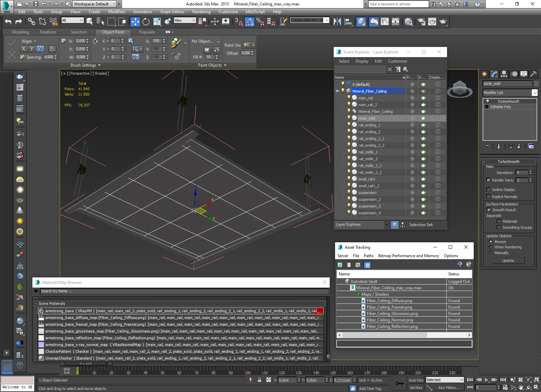The width and height of the screenshot is (541, 392).
Task: Open the Modifier List dropdown
Action: (x=510, y=93)
